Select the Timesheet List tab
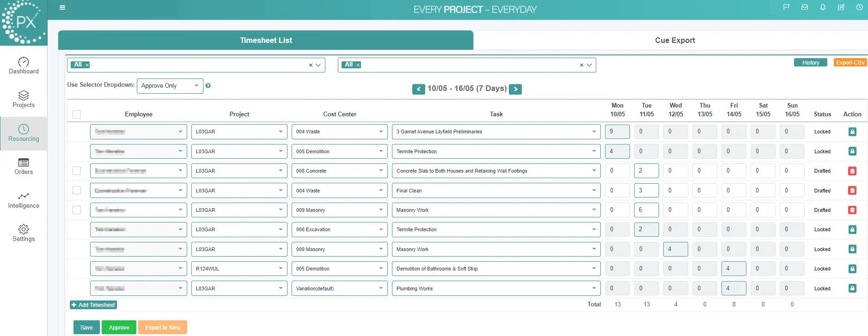Viewport: 868px width, 336px height. 266,40
